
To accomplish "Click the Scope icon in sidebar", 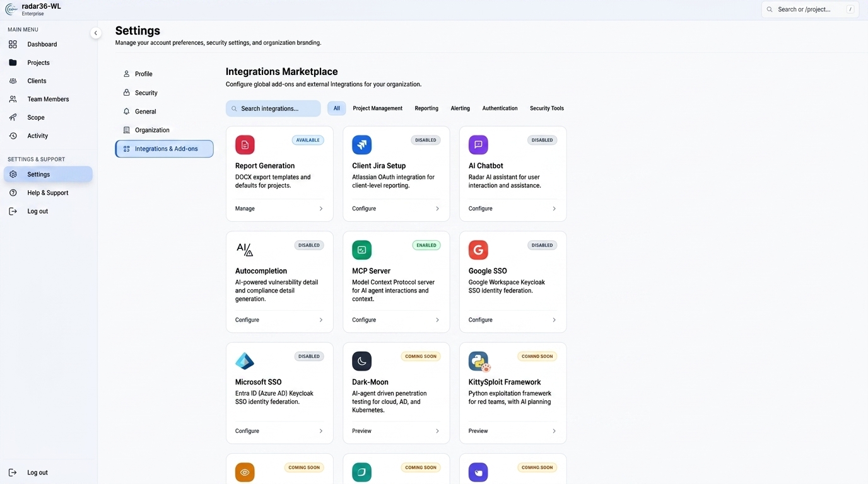I will pyautogui.click(x=13, y=117).
